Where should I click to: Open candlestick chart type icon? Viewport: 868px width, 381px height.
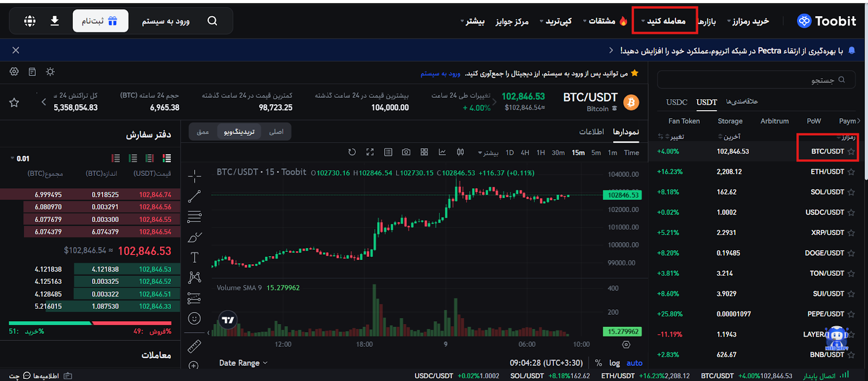(x=460, y=152)
